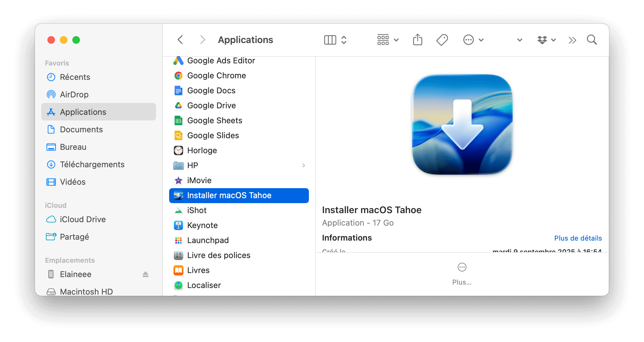
Task: Open the Dropbox toolbar menu
Action: coord(546,40)
